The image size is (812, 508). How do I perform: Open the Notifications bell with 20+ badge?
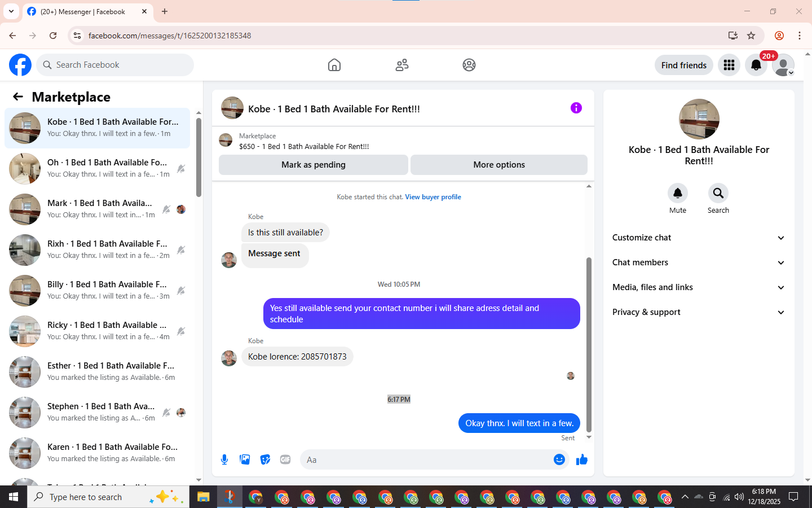click(756, 65)
